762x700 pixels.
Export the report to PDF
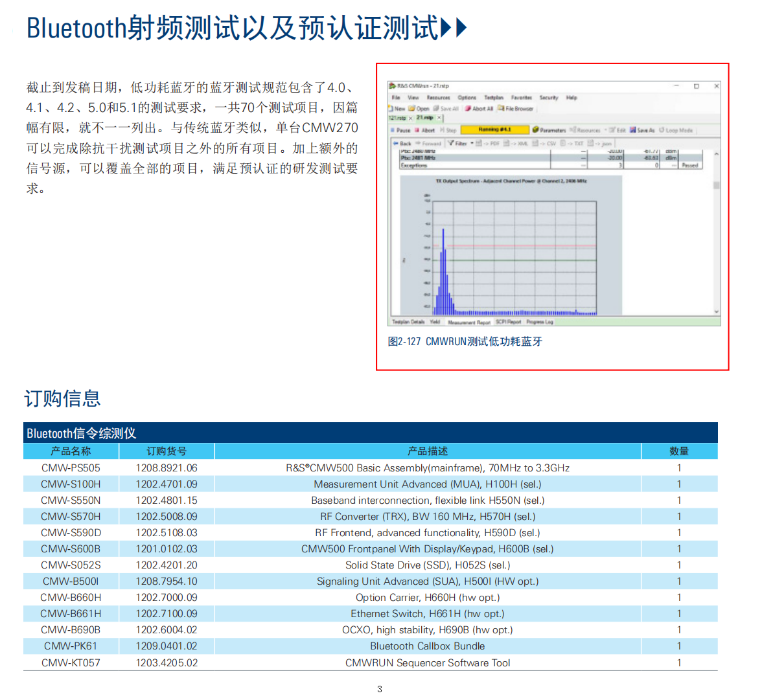487,143
